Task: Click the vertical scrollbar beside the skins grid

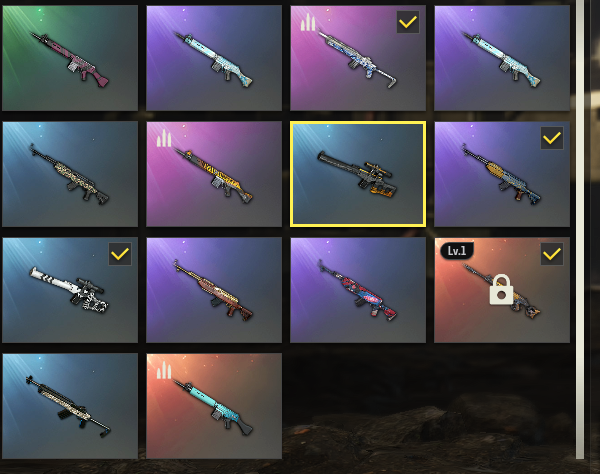Action: click(580, 230)
